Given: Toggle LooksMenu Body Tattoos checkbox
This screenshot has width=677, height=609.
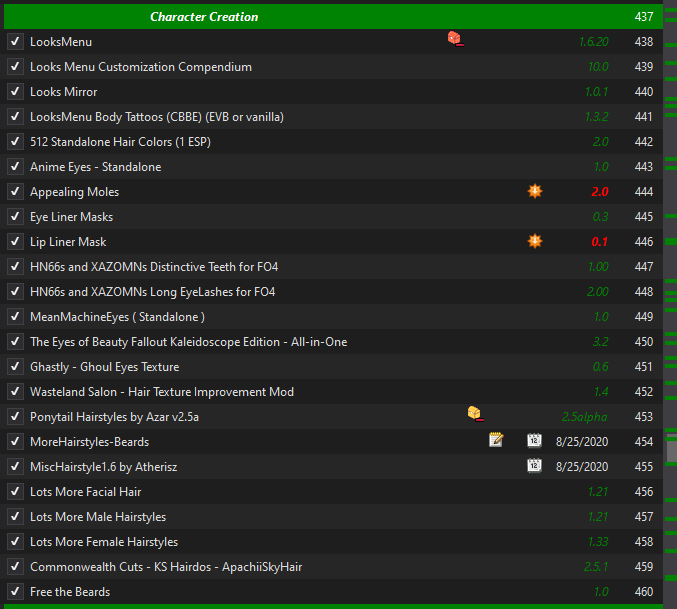Looking at the screenshot, I should coord(15,117).
